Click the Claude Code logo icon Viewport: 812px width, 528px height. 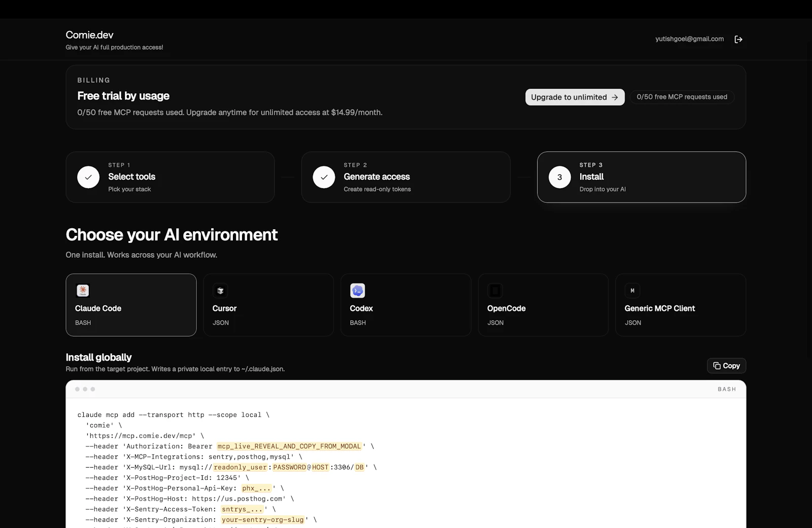83,291
